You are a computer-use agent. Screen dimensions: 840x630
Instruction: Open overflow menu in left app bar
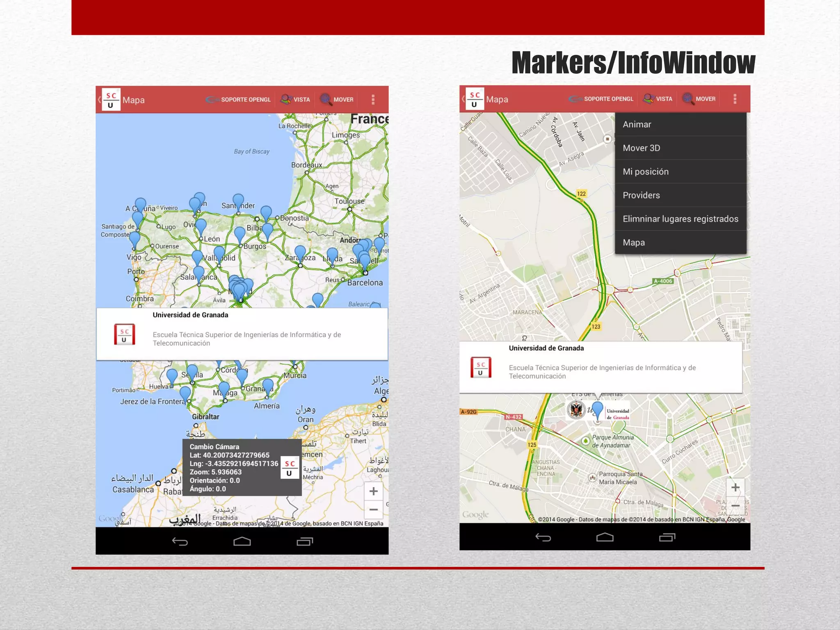373,100
